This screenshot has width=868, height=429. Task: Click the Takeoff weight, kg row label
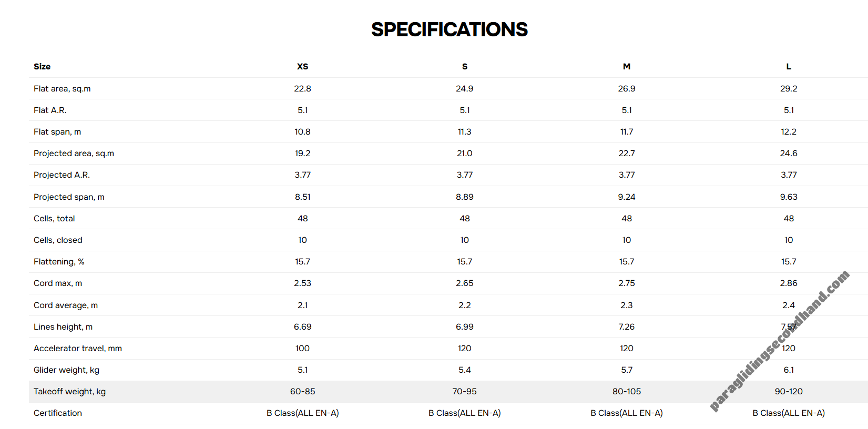(69, 392)
